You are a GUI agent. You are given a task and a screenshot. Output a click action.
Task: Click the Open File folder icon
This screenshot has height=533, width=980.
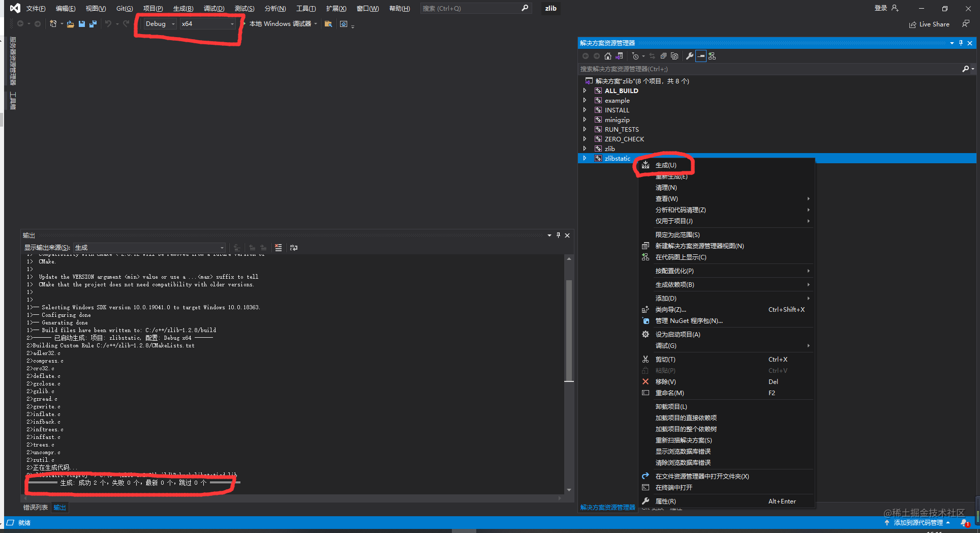[71, 24]
